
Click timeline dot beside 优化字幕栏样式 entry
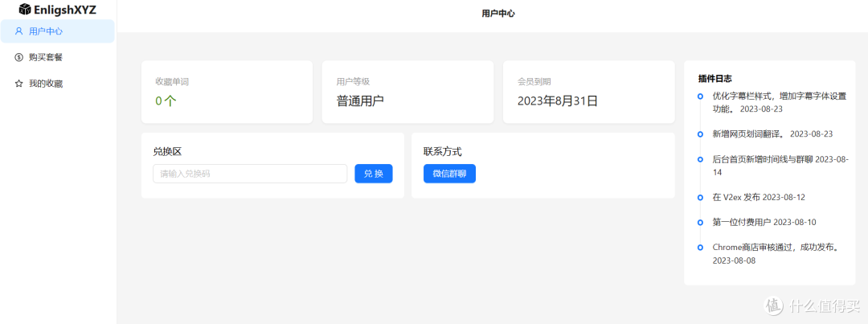coord(700,96)
